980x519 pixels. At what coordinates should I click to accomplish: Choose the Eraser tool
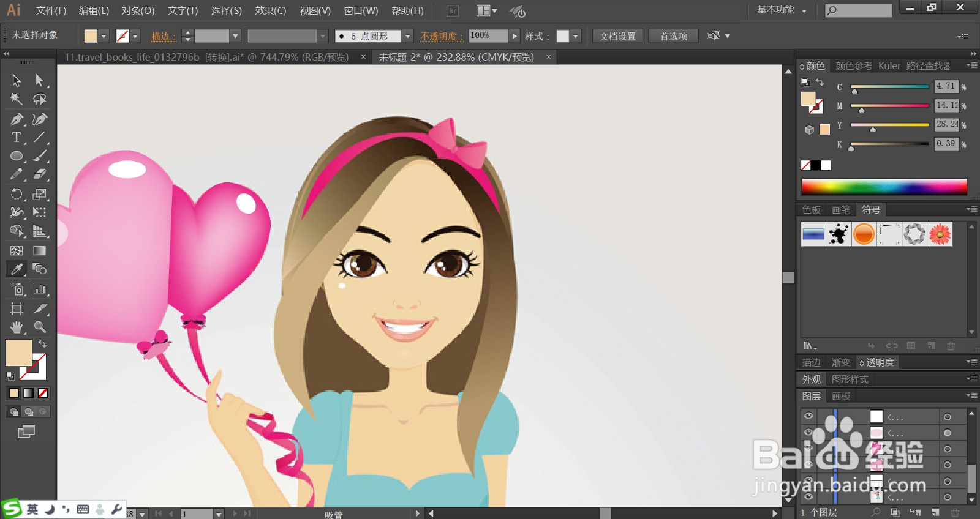point(40,174)
